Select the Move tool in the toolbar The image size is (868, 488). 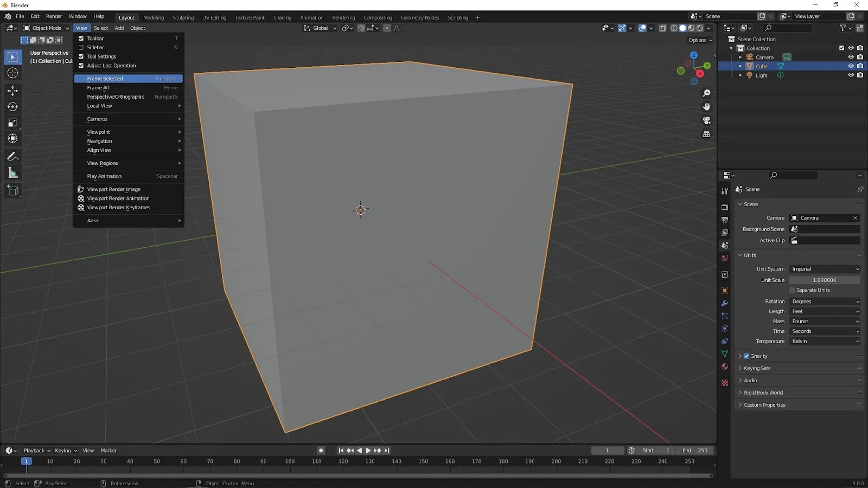point(12,91)
